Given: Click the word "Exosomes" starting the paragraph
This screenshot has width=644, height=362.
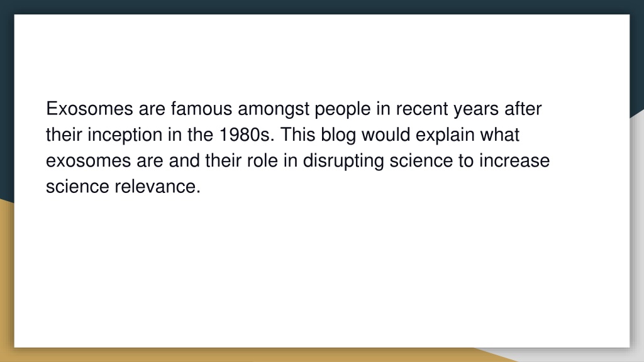Looking at the screenshot, I should [89, 109].
